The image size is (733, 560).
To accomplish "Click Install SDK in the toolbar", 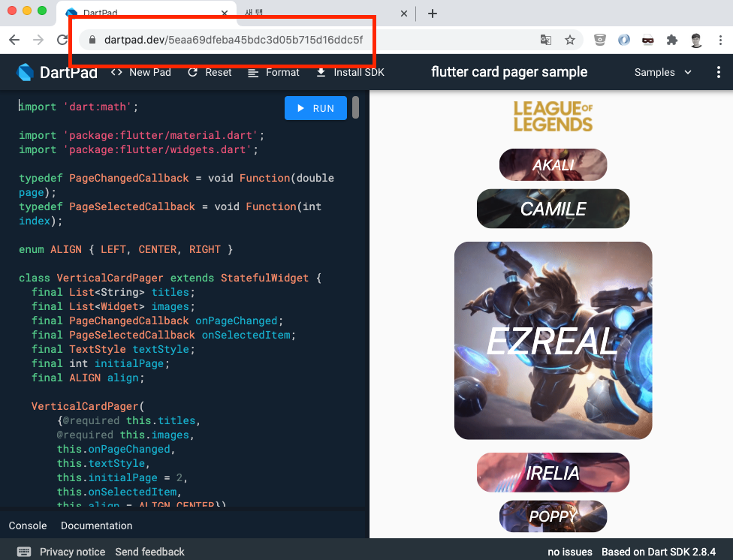I will pos(350,73).
